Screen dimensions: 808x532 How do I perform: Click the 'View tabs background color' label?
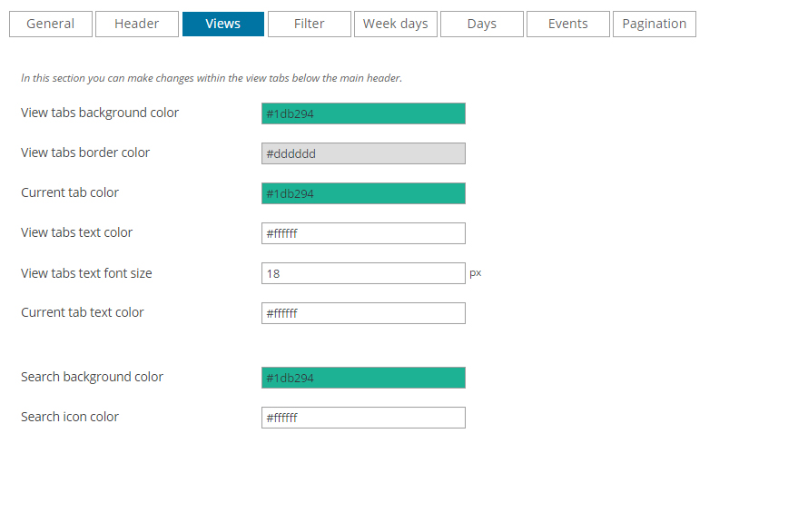pos(100,113)
